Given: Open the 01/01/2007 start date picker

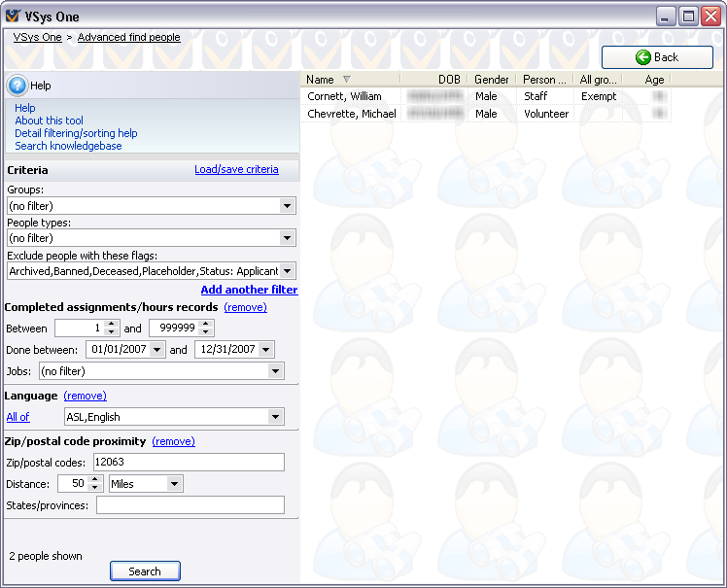Looking at the screenshot, I should click(x=157, y=349).
